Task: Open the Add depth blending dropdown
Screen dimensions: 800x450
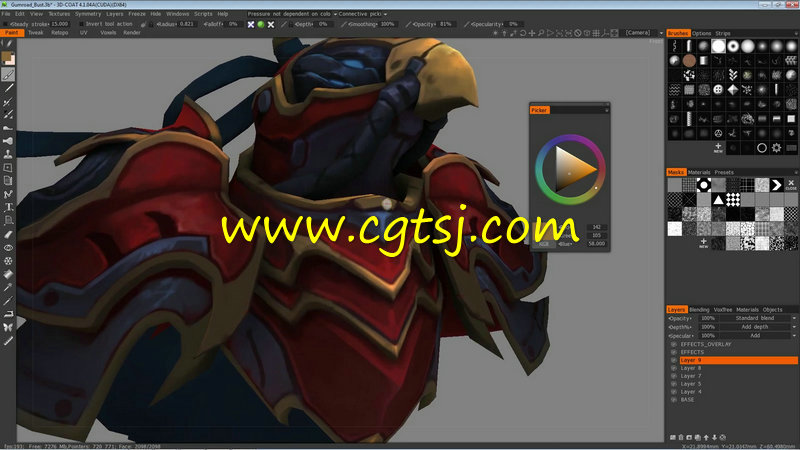Action: tap(758, 327)
